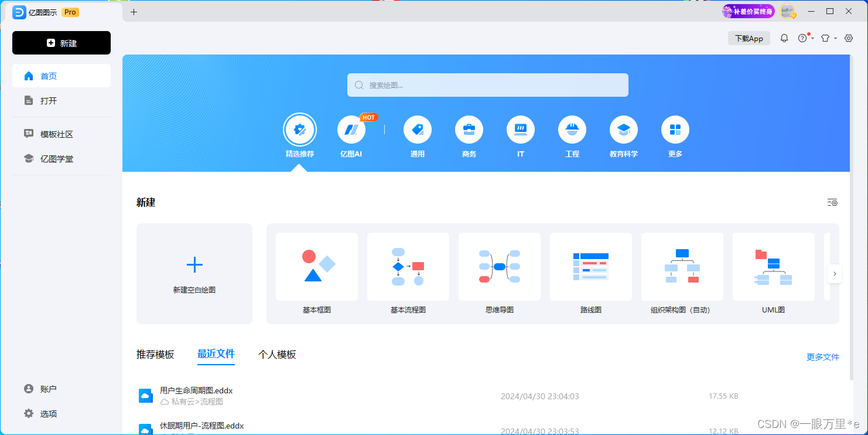Screen dimensions: 868x435
Task: Select 打开 in the sidebar
Action: coord(61,101)
